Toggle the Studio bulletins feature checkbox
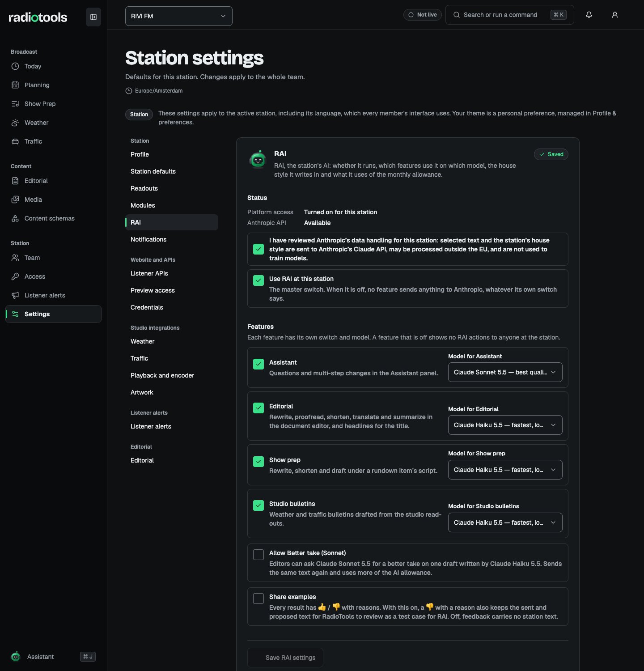The width and height of the screenshot is (644, 671). click(258, 505)
